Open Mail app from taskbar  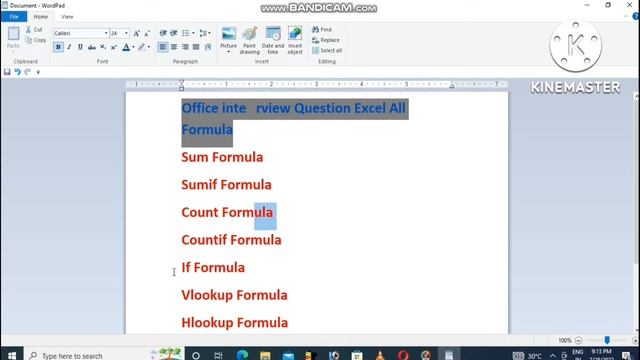pyautogui.click(x=288, y=355)
